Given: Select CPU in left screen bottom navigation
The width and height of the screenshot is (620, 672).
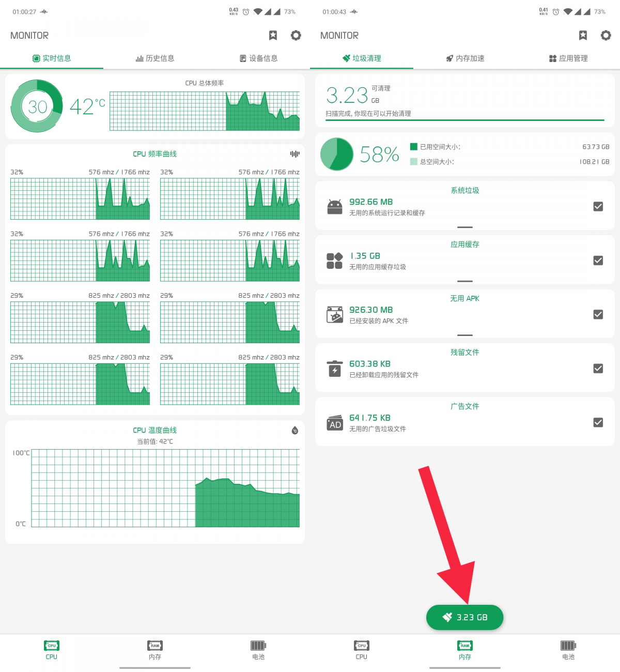Looking at the screenshot, I should pos(52,650).
